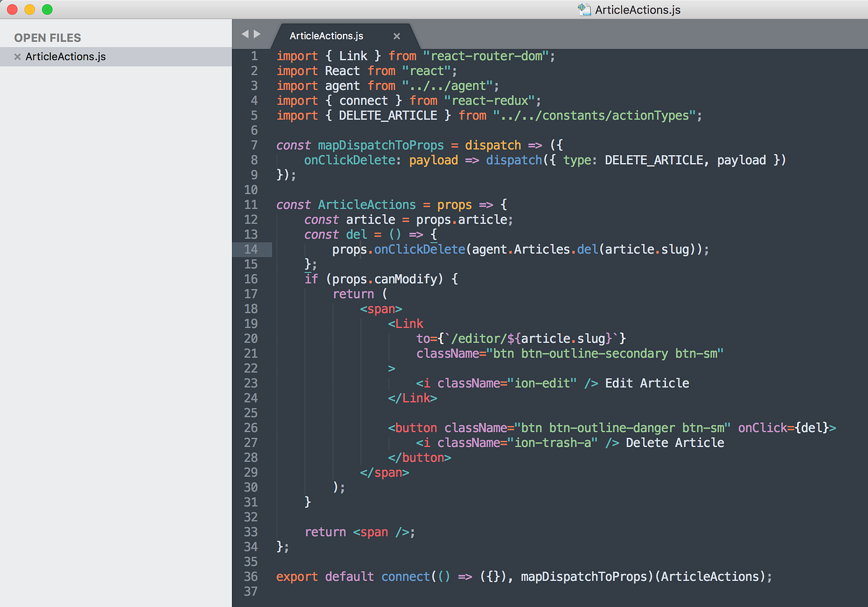
Task: Place cursor on the DELETE_ARTICLE import statement
Action: (434, 115)
